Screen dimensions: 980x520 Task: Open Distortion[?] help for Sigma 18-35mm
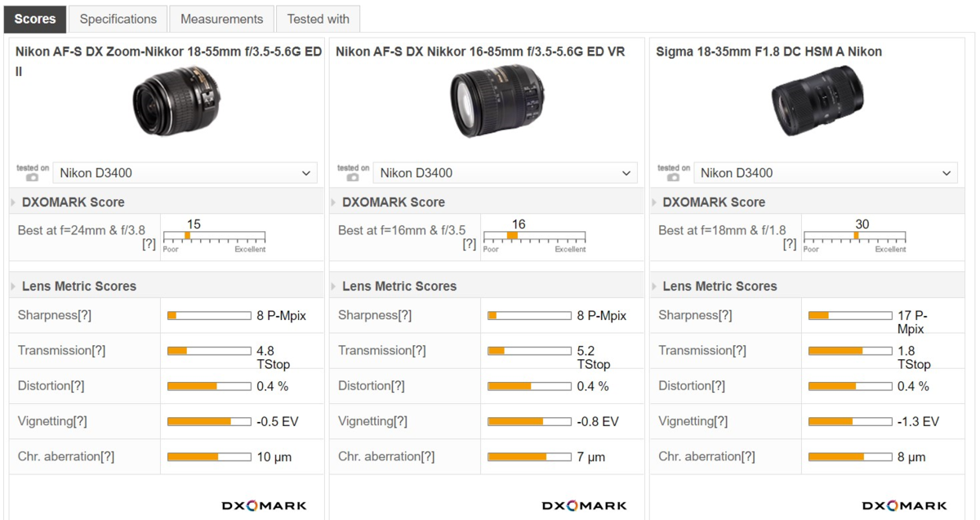718,386
